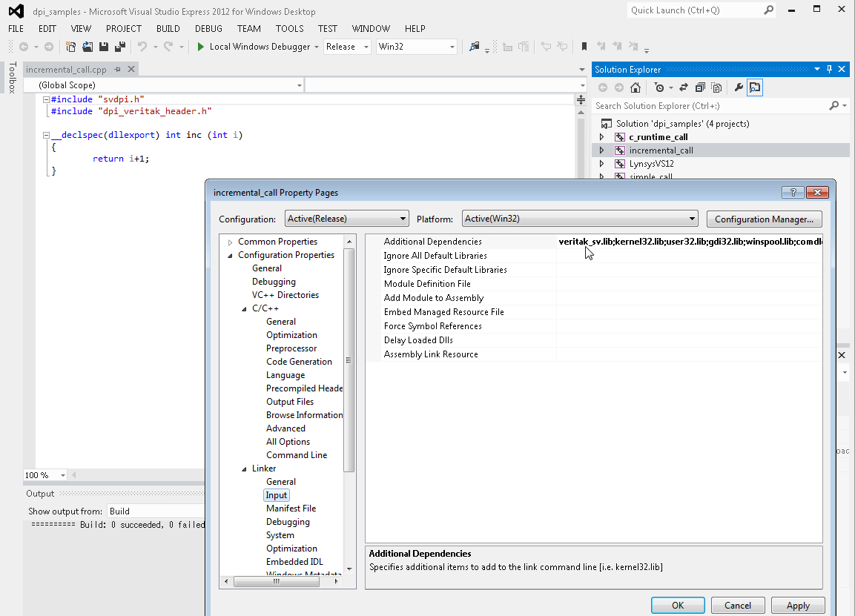
Task: Click the Uncomment Selected Lines icon
Action: (x=562, y=47)
